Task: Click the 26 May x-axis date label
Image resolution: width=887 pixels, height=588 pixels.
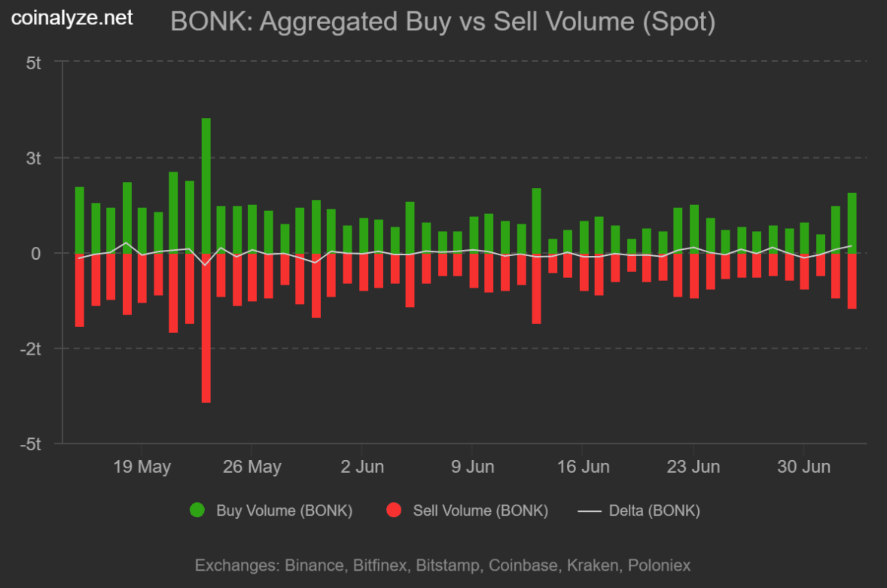Action: pos(251,467)
